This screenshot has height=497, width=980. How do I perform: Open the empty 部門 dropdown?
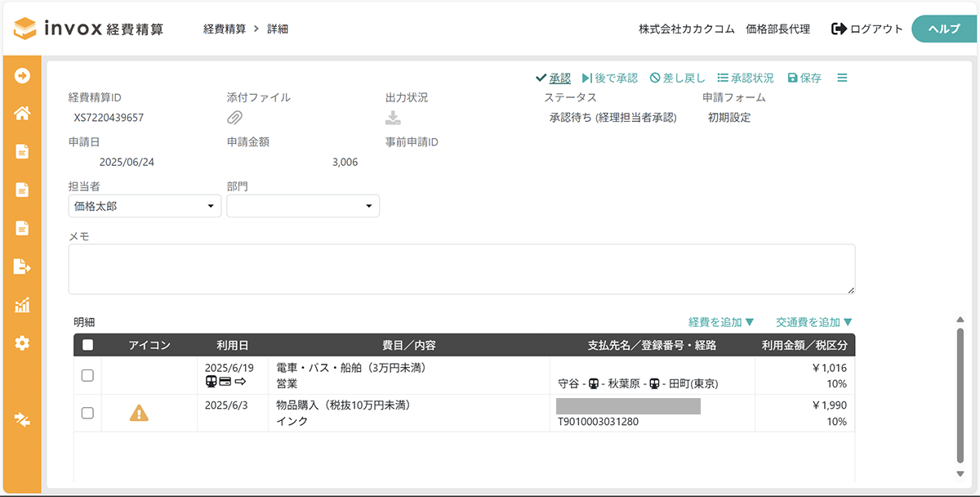pos(303,206)
